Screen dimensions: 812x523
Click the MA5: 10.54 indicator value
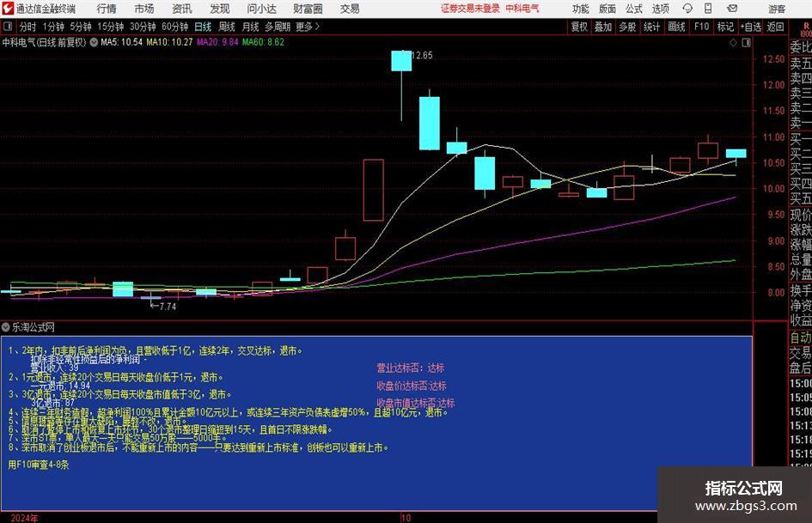(121, 42)
